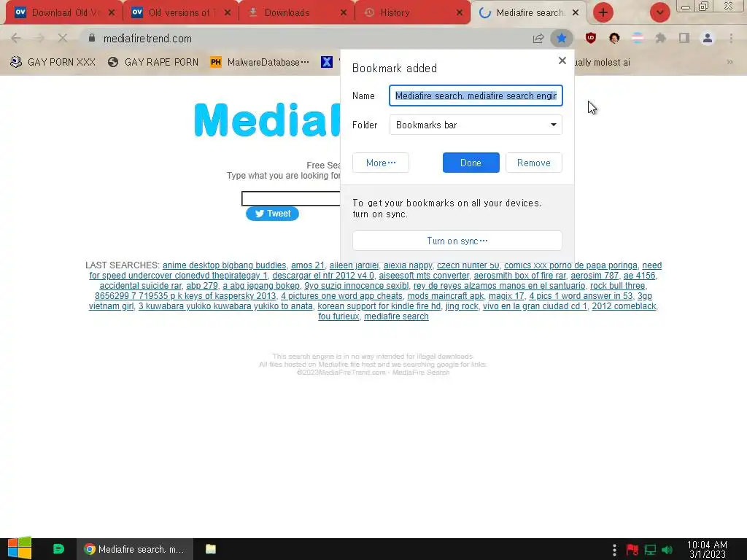Open the korean support for kindle fire hd link
The height and width of the screenshot is (560, 747).
(x=379, y=306)
